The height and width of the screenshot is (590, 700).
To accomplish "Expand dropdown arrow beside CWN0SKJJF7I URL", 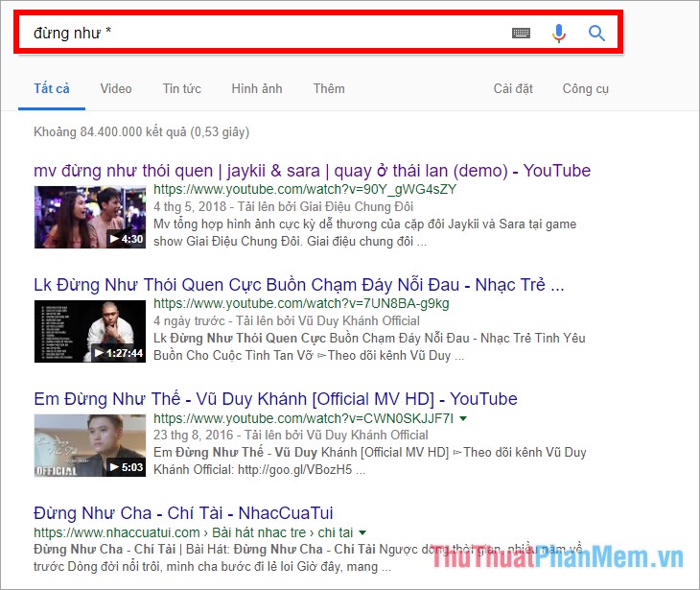I will click(463, 418).
